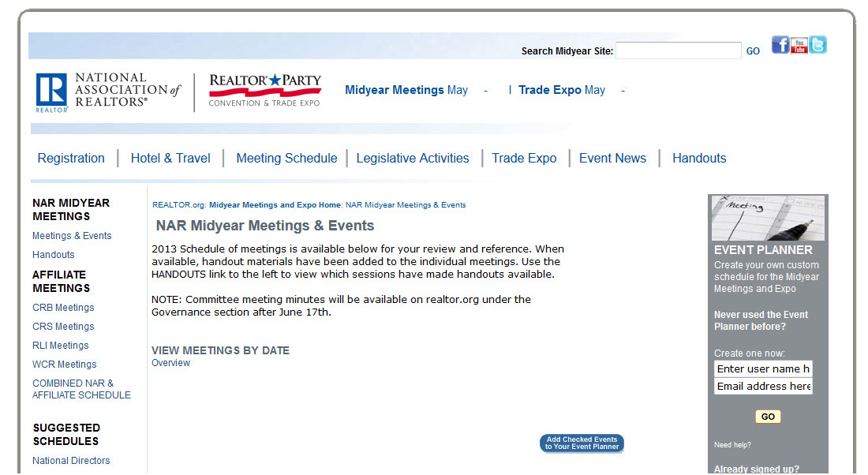Click Midyear Meetings and Expo Home breadcrumb
This screenshot has width=868, height=475.
[x=275, y=205]
